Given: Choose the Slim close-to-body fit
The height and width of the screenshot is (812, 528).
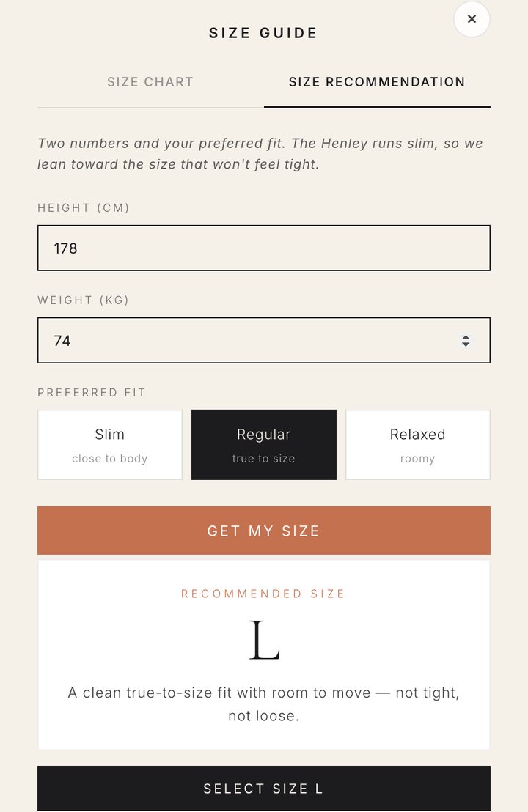Looking at the screenshot, I should point(110,445).
